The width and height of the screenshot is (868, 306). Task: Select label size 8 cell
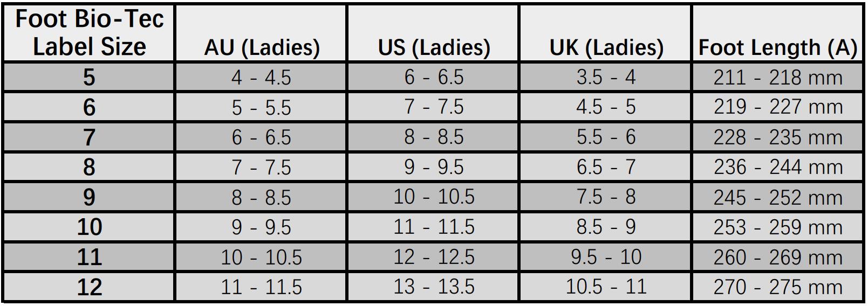point(89,167)
